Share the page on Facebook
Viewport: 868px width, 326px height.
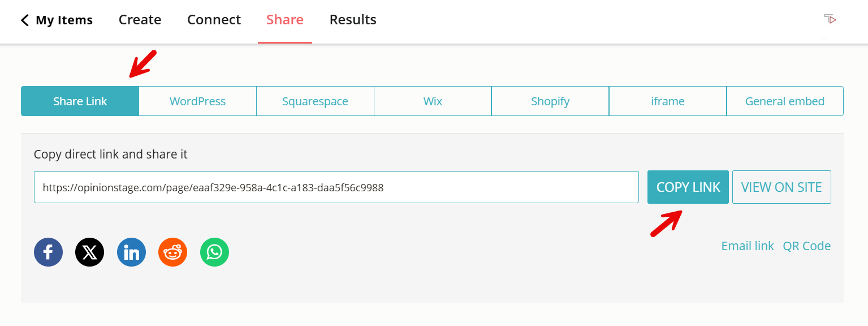pos(48,252)
